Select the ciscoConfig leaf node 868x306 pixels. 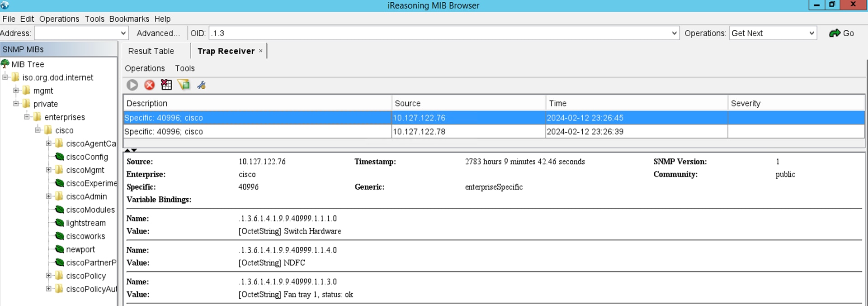point(87,157)
